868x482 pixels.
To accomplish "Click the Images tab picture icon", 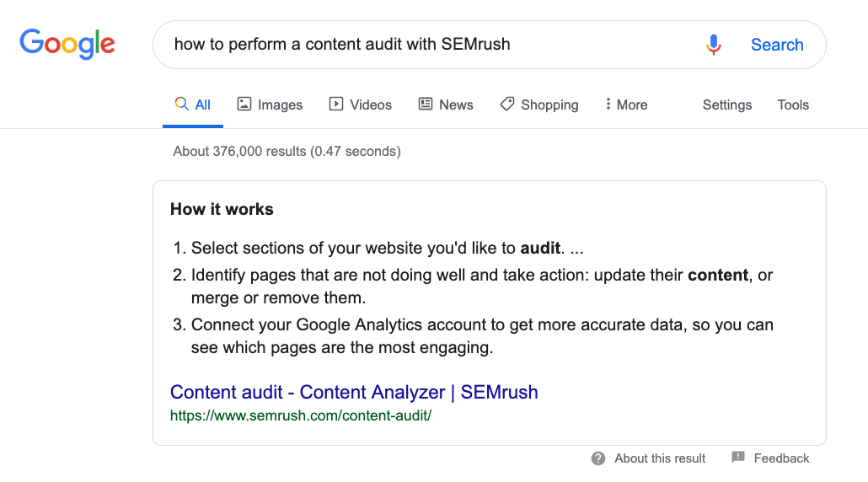I will (x=244, y=104).
